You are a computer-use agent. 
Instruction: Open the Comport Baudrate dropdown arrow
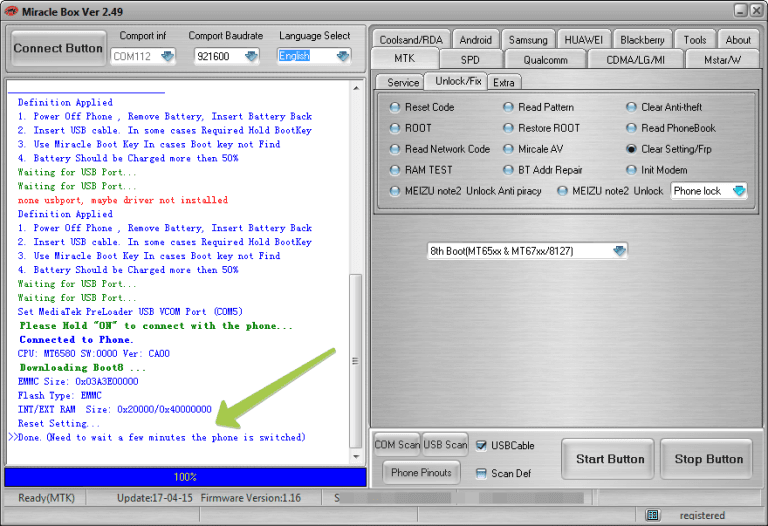[x=252, y=56]
